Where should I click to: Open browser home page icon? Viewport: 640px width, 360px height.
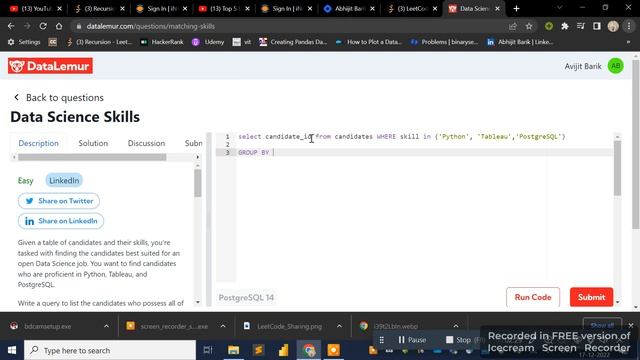(x=59, y=26)
